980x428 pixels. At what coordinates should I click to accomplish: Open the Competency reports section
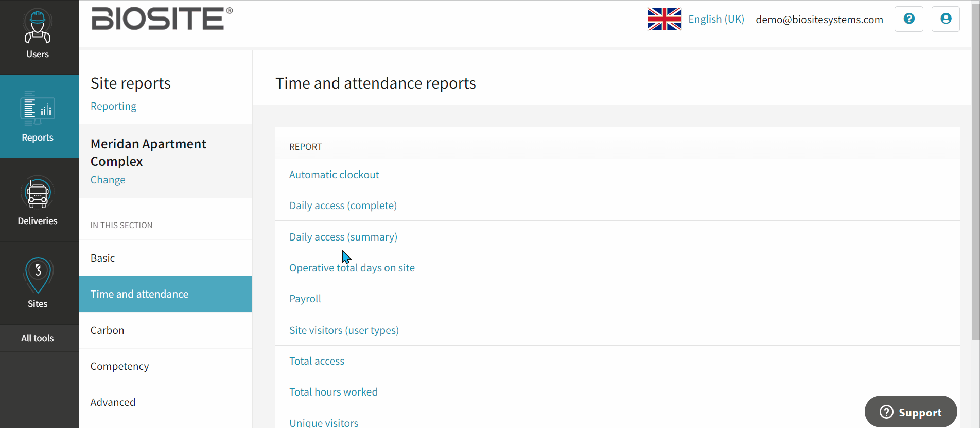[119, 366]
